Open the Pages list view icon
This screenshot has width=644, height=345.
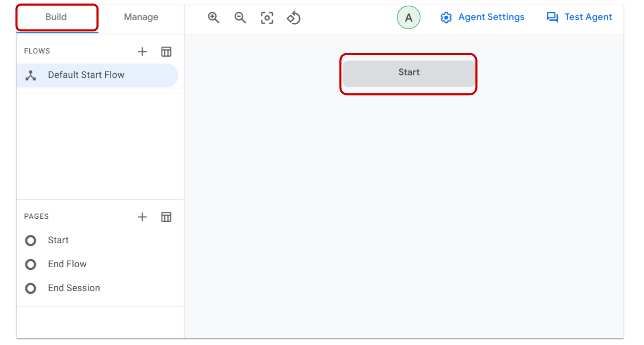click(x=166, y=217)
